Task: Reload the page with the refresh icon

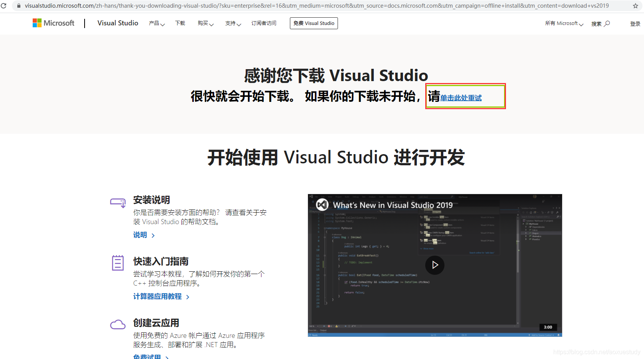Action: pyautogui.click(x=3, y=6)
